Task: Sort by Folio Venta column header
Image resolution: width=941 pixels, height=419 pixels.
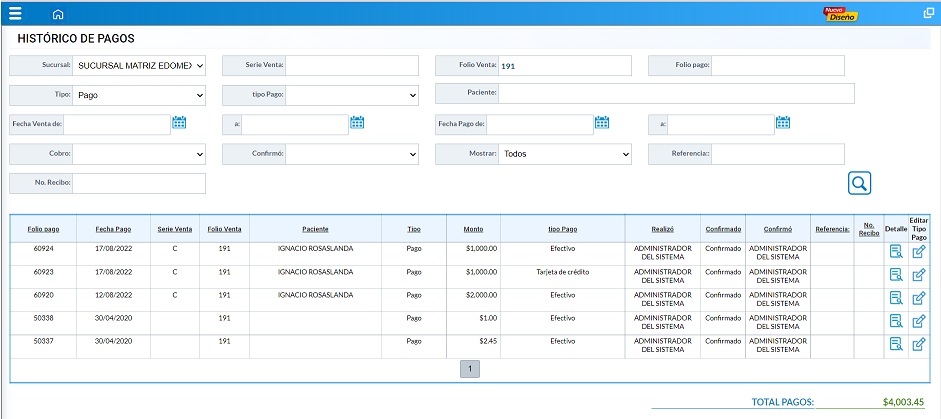Action: tap(224, 229)
